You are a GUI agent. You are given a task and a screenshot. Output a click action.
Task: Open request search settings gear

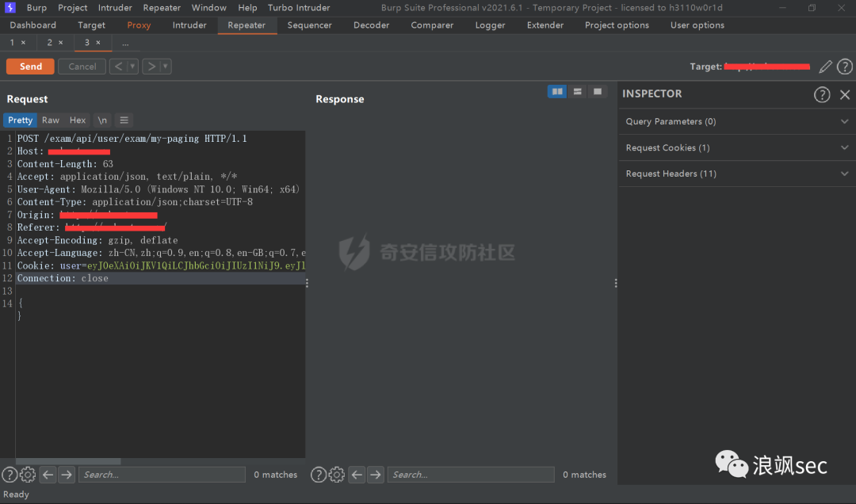pyautogui.click(x=28, y=475)
